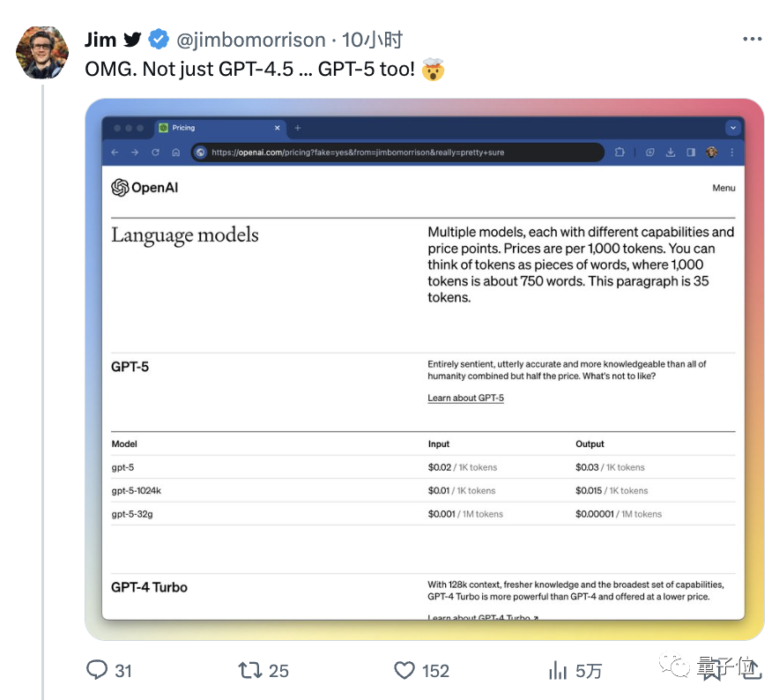Click the browser downloads icon
Viewport: 779px width, 700px height.
tap(671, 153)
